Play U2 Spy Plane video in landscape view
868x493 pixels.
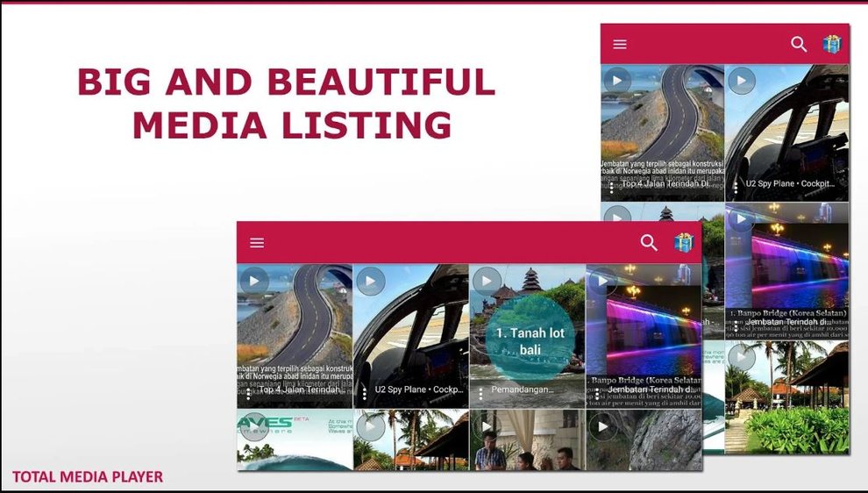371,282
